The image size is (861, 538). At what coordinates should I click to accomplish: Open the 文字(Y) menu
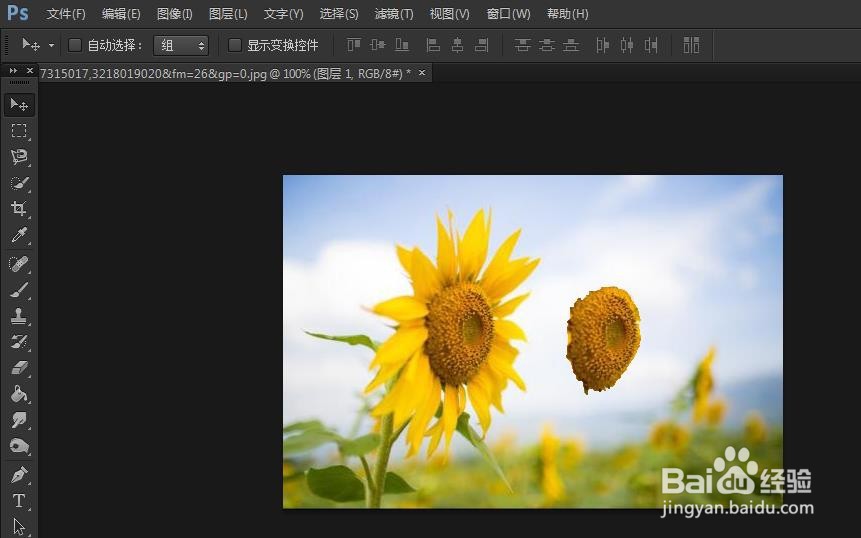283,14
